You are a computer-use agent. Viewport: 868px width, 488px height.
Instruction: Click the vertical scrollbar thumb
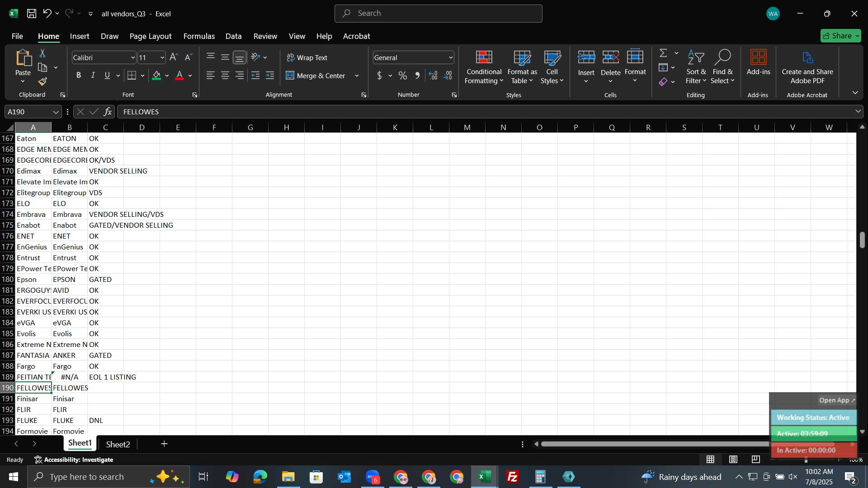862,240
